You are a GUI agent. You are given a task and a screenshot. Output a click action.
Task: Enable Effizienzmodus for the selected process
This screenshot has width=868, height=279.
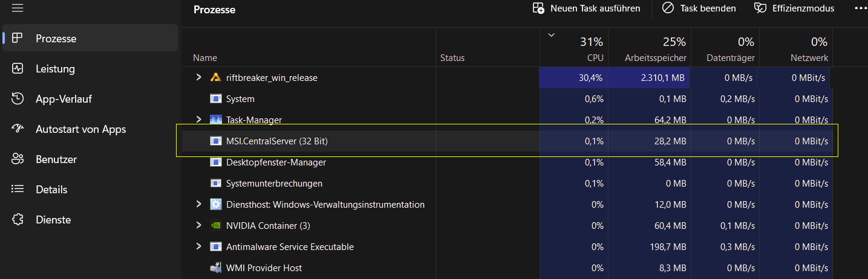tap(794, 8)
